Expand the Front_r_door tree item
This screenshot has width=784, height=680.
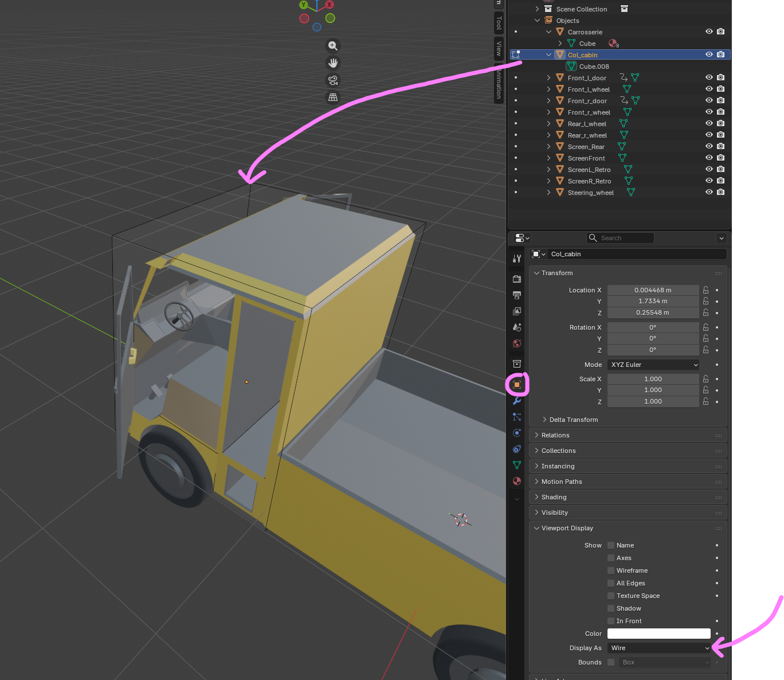click(x=548, y=101)
